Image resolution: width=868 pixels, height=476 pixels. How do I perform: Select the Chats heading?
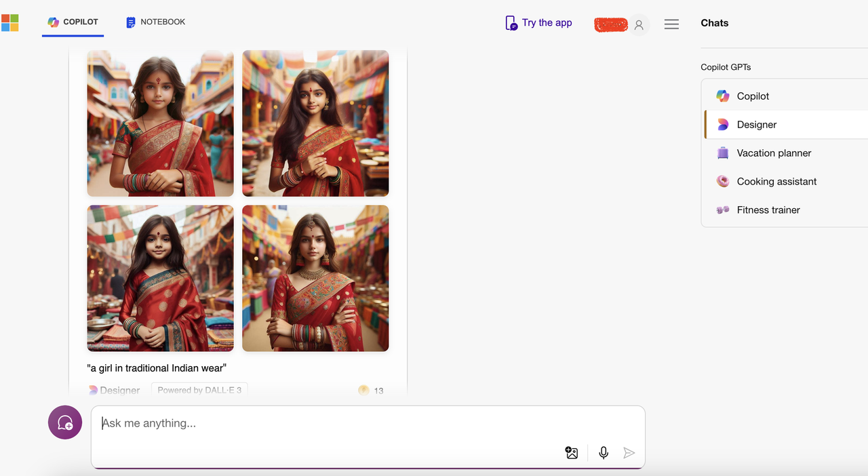click(x=714, y=23)
